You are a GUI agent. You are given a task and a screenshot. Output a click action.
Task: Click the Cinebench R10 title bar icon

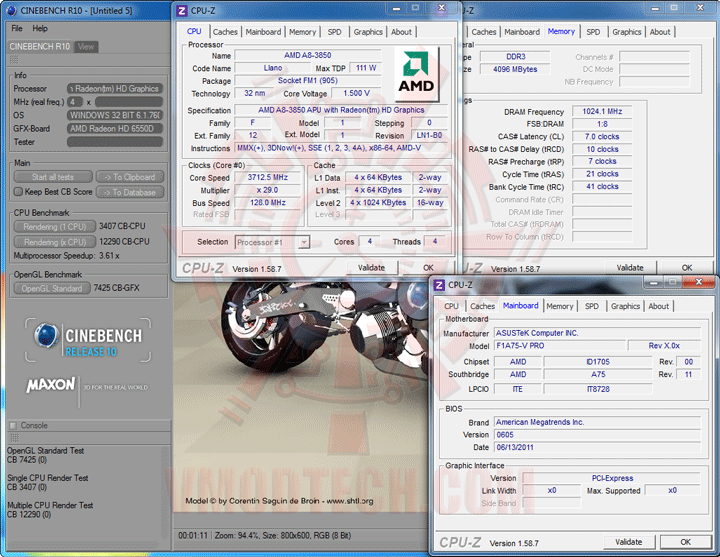click(12, 10)
